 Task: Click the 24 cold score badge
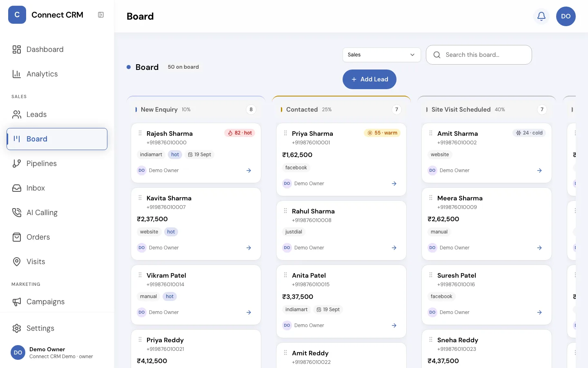coord(529,133)
